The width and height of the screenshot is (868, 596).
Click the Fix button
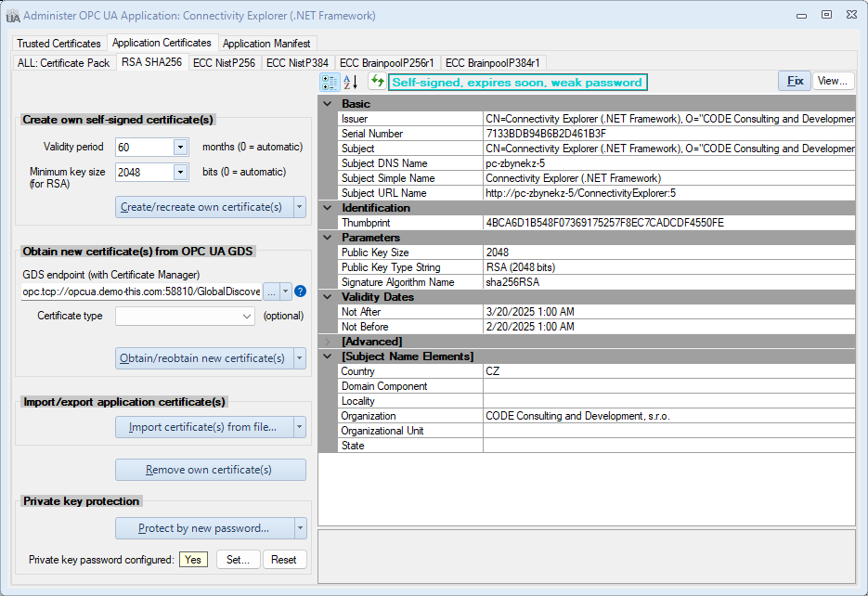click(x=794, y=81)
